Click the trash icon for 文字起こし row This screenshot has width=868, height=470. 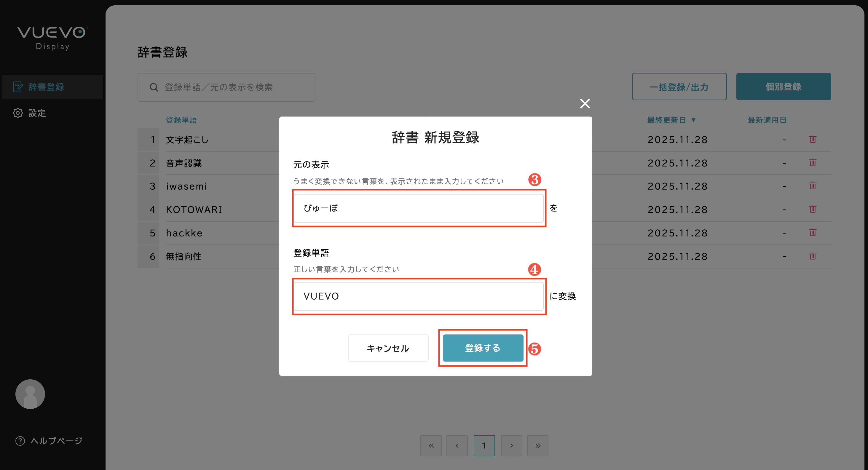[x=812, y=139]
